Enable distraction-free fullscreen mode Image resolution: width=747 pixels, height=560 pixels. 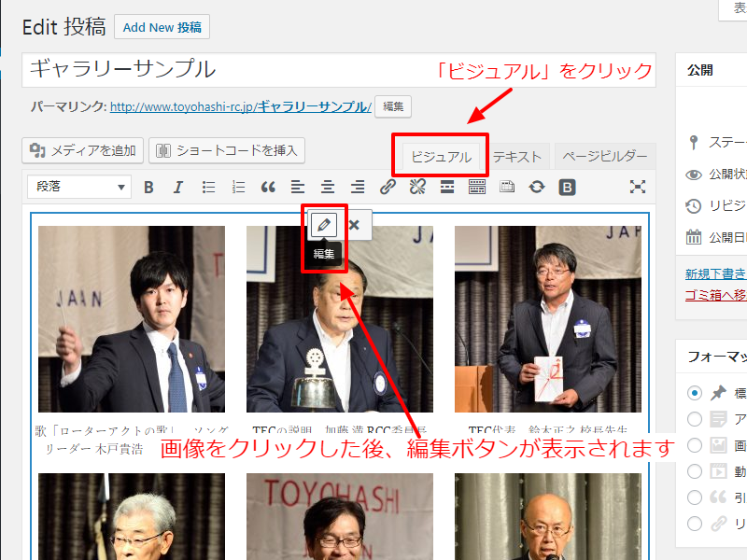point(638,187)
